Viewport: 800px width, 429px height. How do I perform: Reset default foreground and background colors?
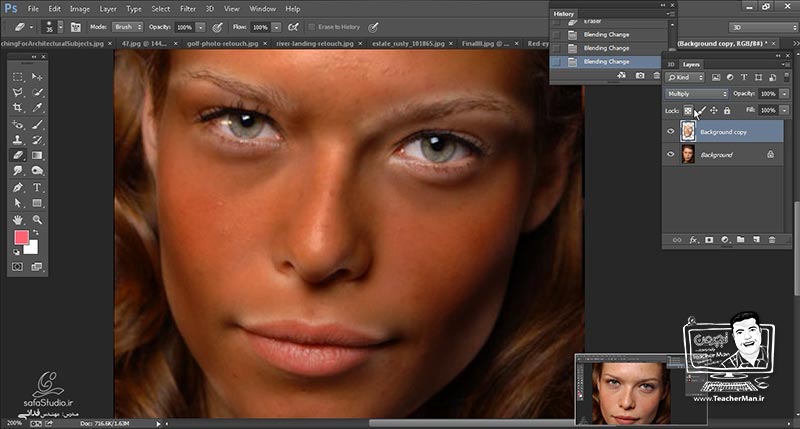pyautogui.click(x=16, y=252)
